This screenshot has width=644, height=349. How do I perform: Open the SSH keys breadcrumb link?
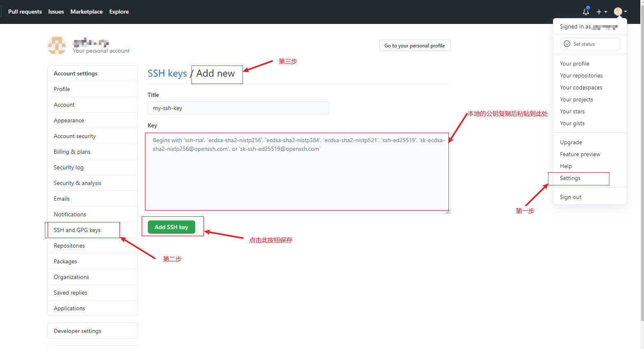pyautogui.click(x=167, y=73)
